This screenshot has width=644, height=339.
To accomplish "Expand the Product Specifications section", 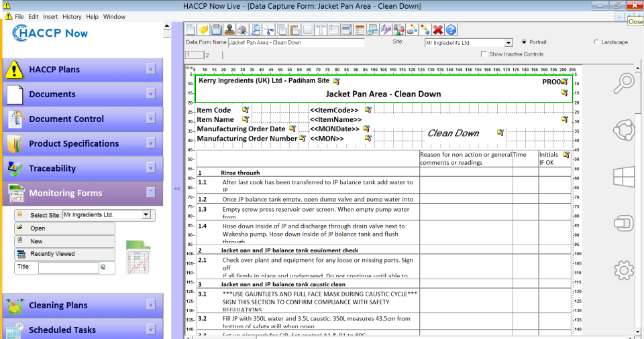I will [151, 143].
